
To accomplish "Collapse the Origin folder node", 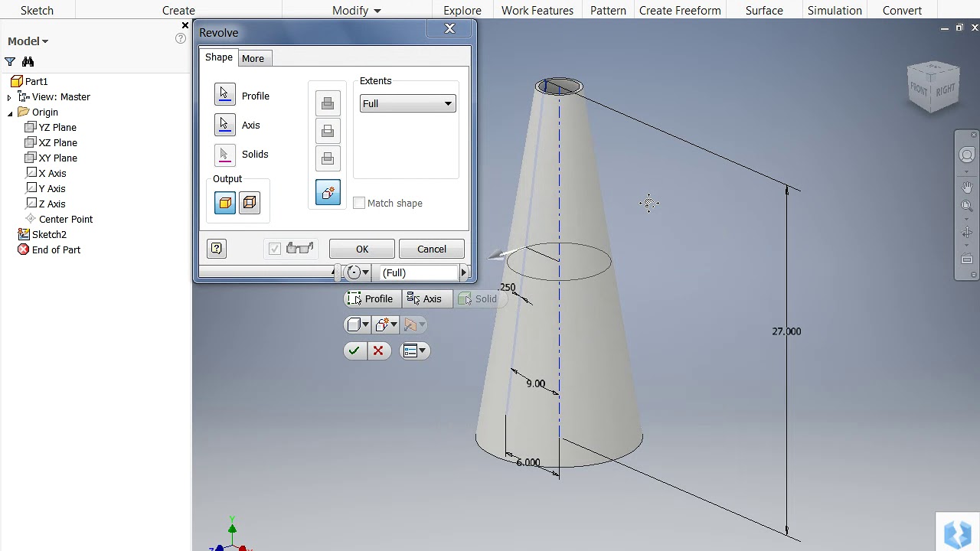I will (10, 112).
